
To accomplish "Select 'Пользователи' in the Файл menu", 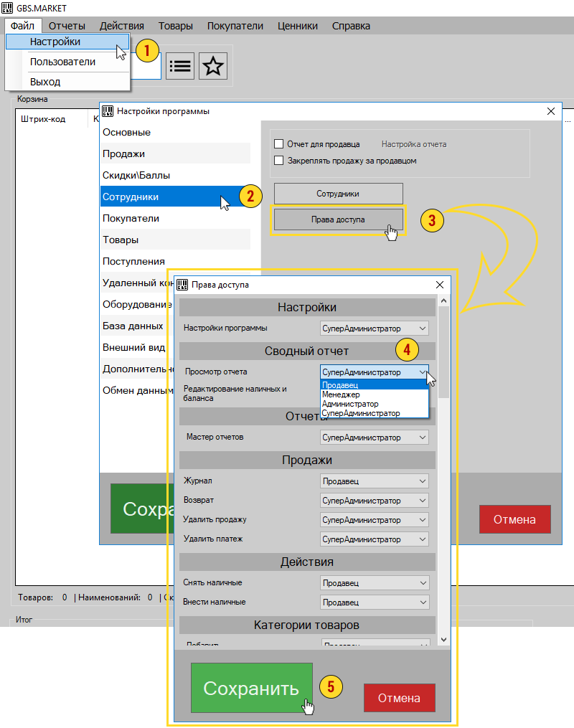I will click(x=67, y=62).
